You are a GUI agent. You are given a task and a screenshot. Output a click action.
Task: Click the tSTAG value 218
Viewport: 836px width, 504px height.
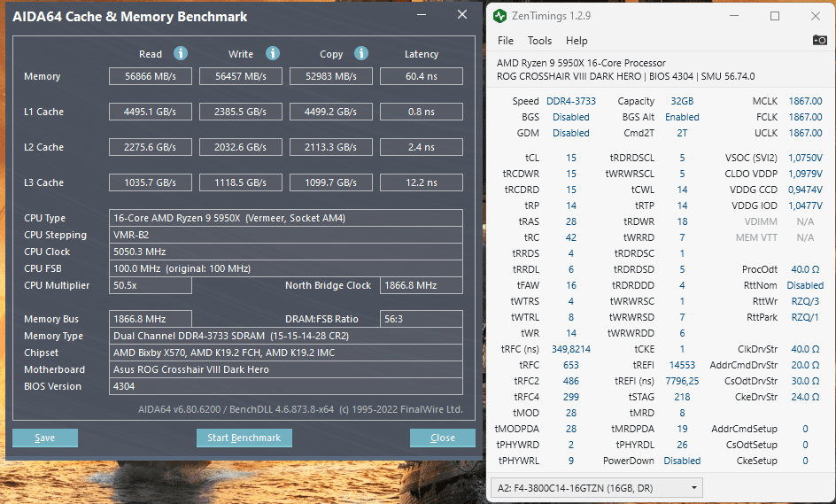pyautogui.click(x=682, y=398)
